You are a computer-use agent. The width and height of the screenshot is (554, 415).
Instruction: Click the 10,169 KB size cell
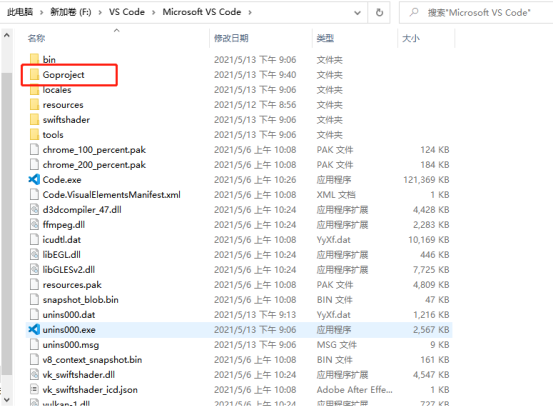429,240
